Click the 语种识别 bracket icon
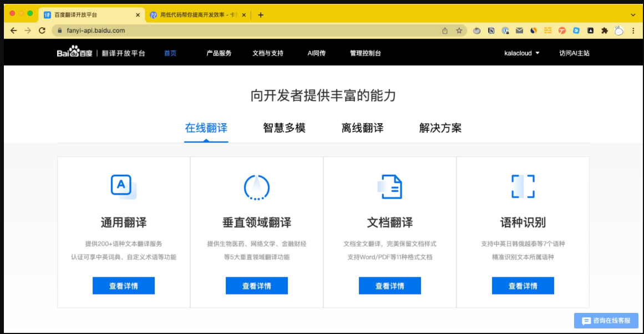Screen dimensions: 644x334 [x=523, y=186]
